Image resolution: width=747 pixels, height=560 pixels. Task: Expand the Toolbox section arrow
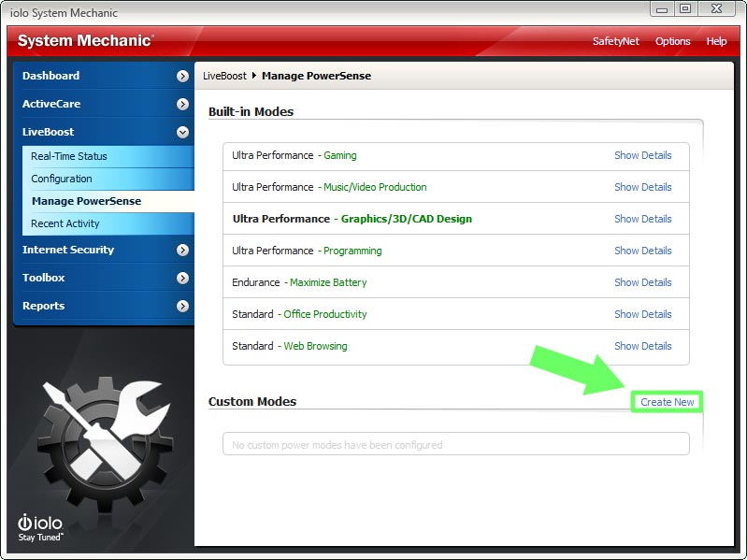(182, 278)
